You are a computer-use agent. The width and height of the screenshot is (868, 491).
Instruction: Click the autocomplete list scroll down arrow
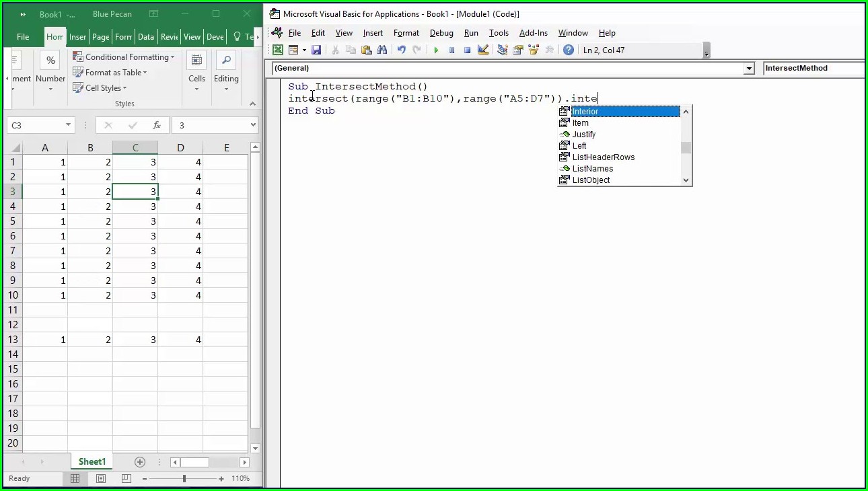[686, 180]
